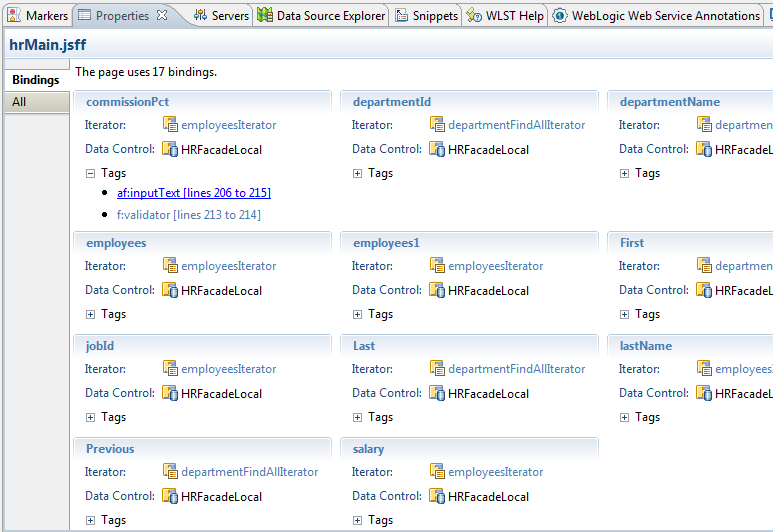
Task: Open departmentFindAllIterator link under departmentId
Action: [x=517, y=125]
